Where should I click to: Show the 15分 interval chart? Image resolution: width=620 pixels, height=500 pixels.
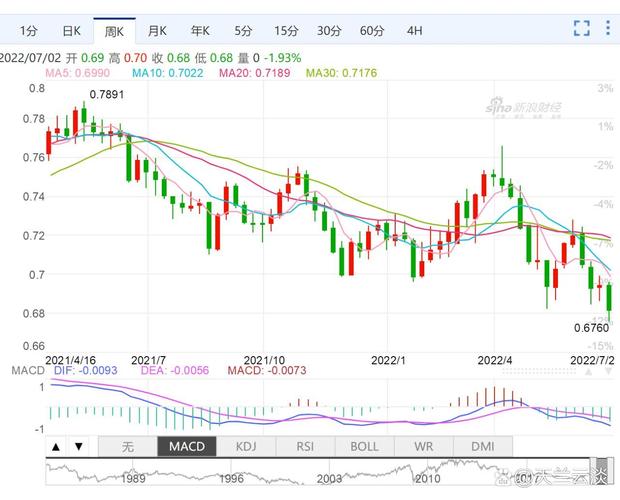click(286, 31)
